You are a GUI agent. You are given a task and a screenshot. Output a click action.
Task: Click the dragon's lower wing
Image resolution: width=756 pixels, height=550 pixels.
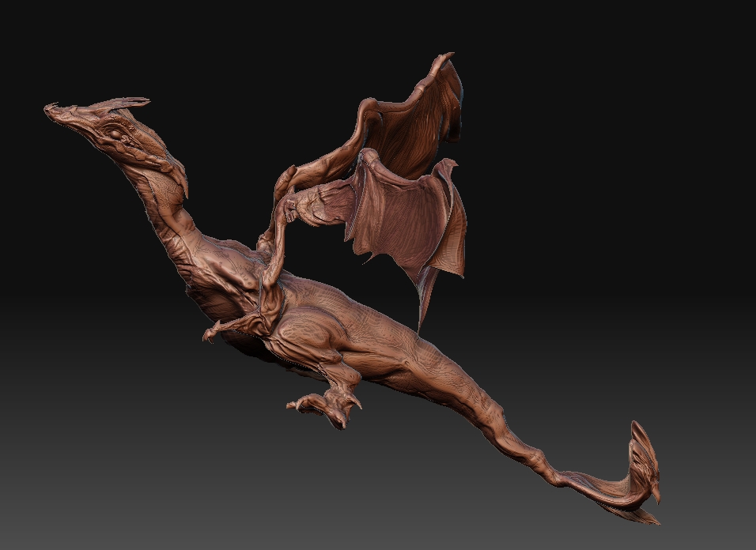(x=403, y=229)
